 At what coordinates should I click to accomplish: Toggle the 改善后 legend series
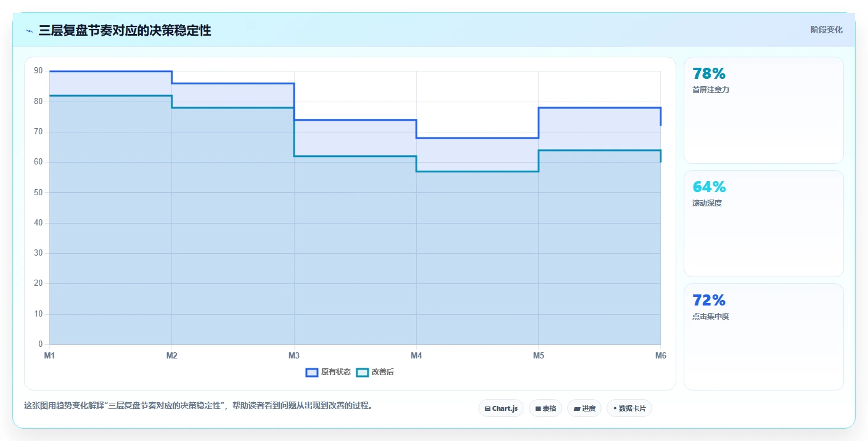coord(375,372)
